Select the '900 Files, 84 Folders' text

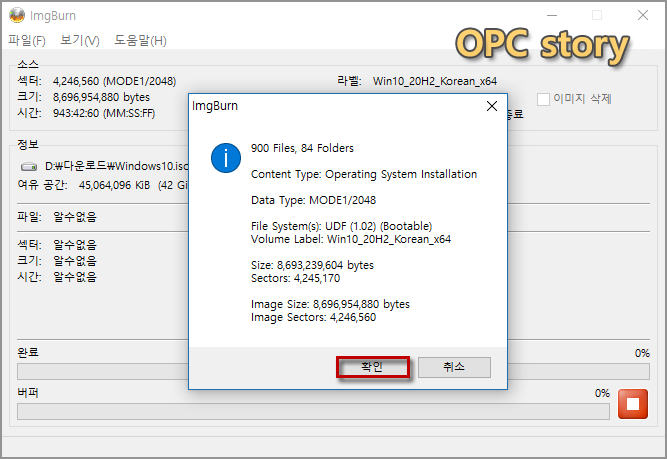(302, 148)
